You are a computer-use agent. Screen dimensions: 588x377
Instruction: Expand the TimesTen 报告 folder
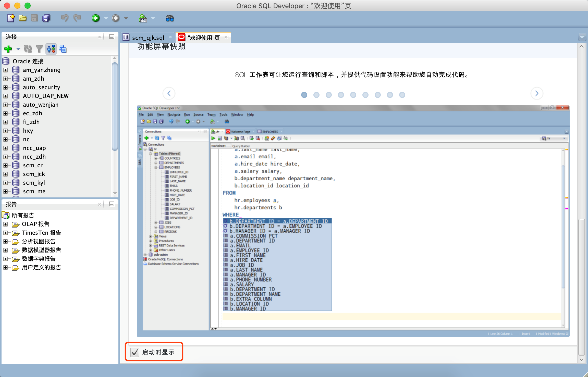pyautogui.click(x=5, y=233)
